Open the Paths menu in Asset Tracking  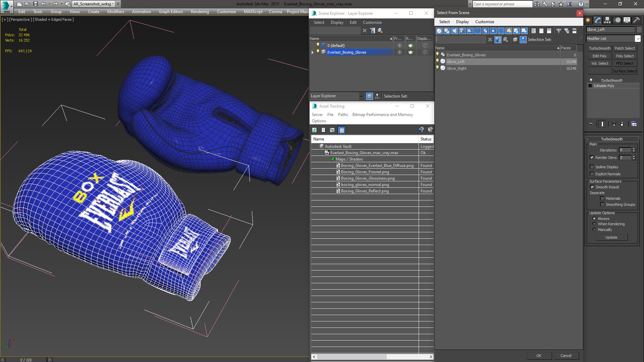(342, 115)
